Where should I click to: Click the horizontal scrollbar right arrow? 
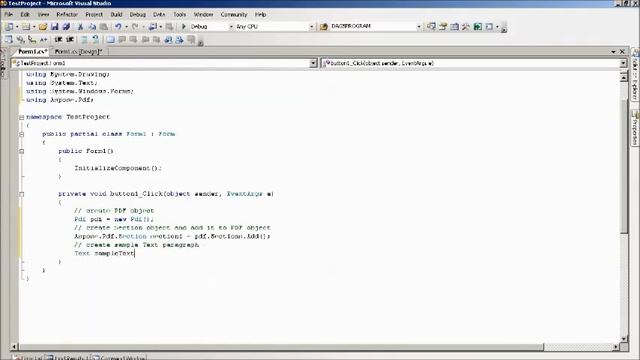click(x=616, y=347)
